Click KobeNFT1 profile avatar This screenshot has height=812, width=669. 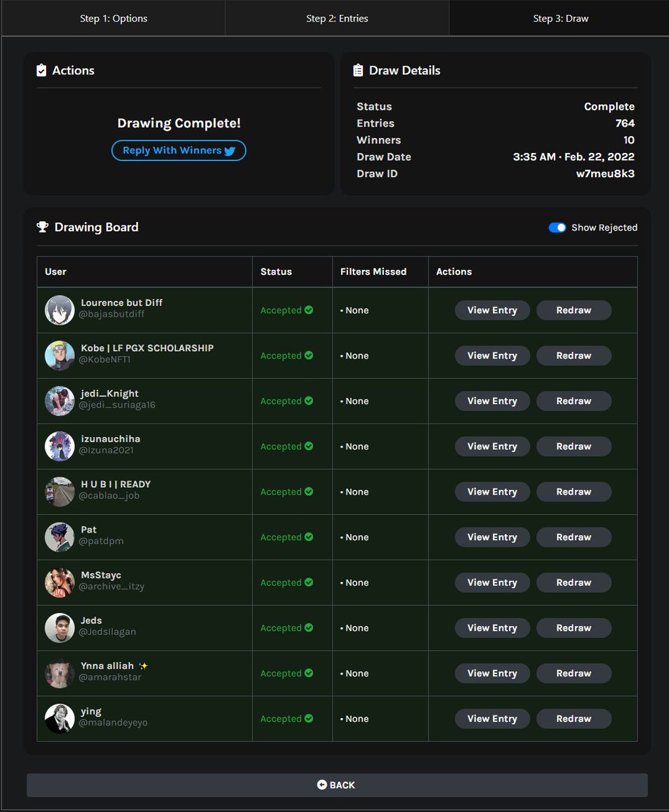(x=60, y=355)
